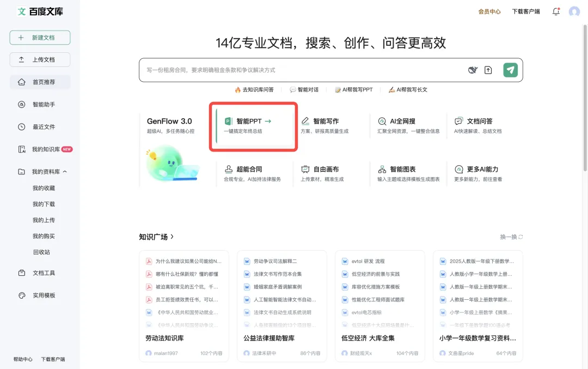
Task: Click author 财经观天x
Action: tap(361, 353)
